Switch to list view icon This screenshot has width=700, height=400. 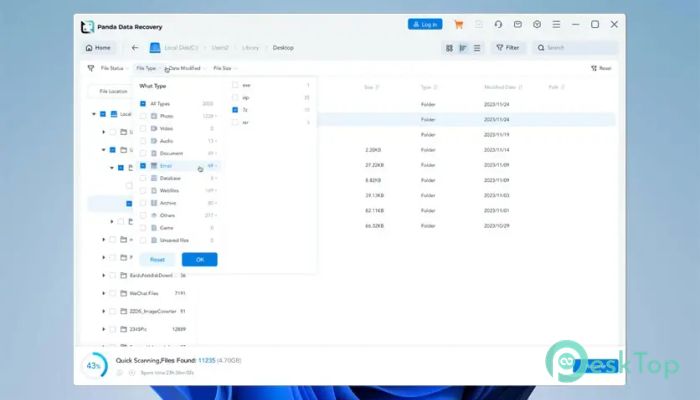click(477, 48)
